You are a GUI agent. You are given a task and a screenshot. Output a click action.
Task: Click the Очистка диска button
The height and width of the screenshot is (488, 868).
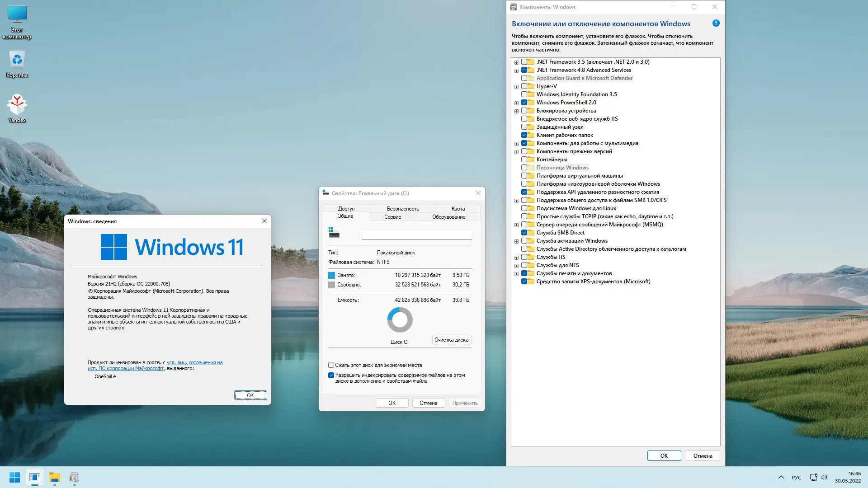[451, 340]
